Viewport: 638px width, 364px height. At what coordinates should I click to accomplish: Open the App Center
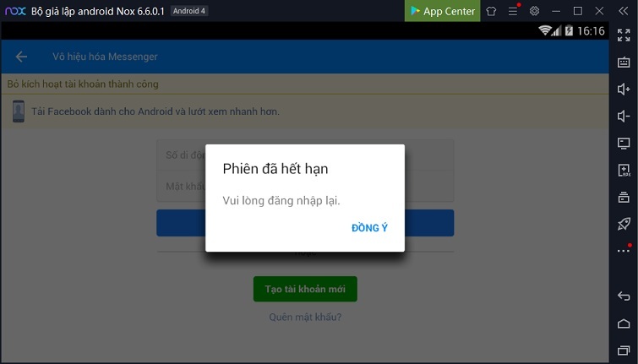(x=442, y=11)
